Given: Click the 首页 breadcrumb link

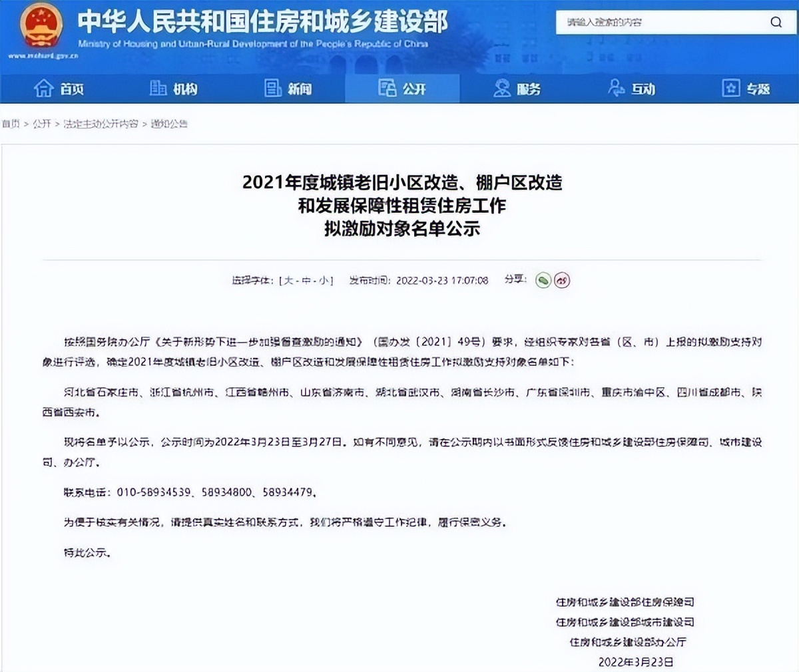Looking at the screenshot, I should pyautogui.click(x=12, y=122).
